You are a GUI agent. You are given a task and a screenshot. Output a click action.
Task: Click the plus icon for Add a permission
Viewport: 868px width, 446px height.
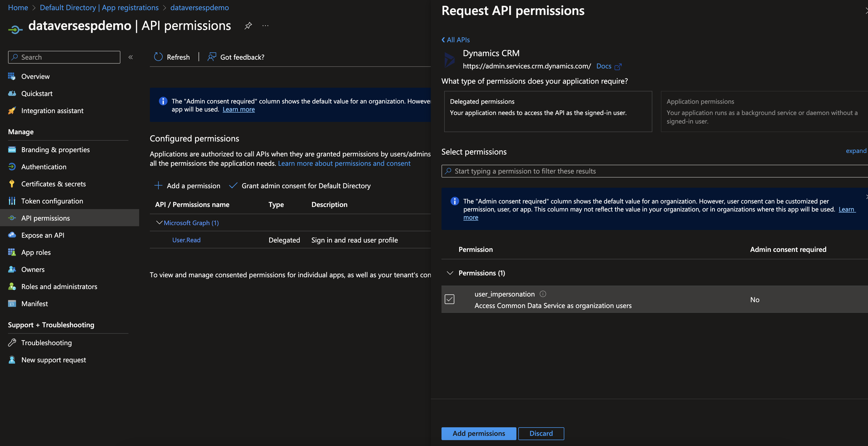tap(158, 186)
